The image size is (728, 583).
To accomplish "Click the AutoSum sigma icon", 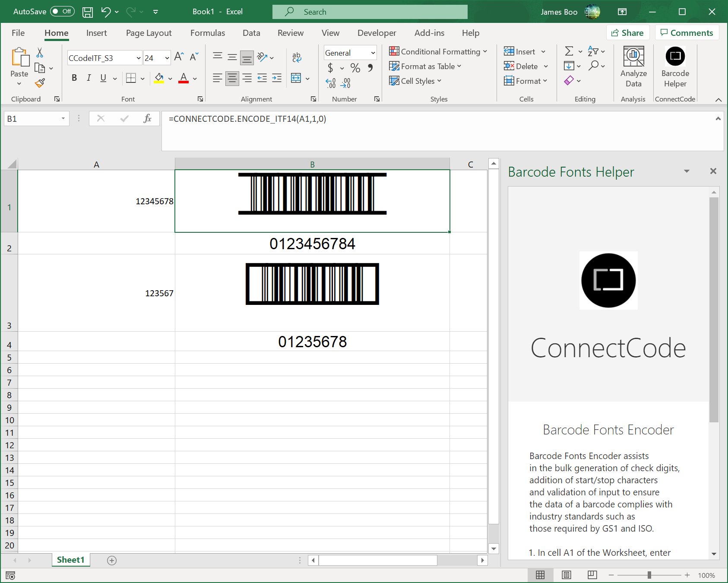I will click(569, 51).
